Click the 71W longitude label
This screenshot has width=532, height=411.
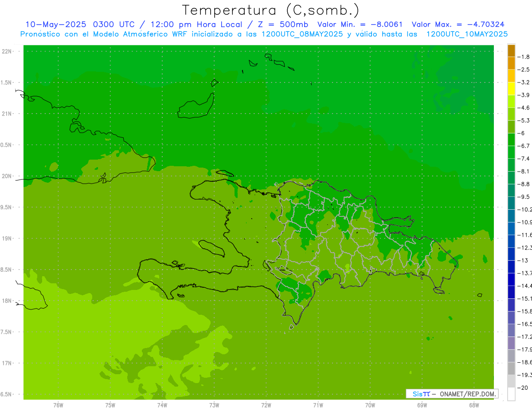pos(318,405)
